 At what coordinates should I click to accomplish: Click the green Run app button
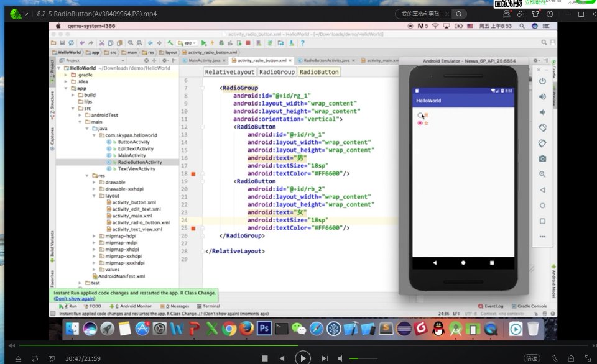click(204, 43)
